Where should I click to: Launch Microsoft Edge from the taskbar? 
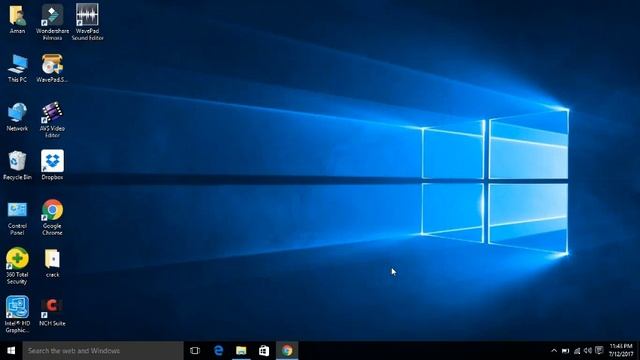218,351
